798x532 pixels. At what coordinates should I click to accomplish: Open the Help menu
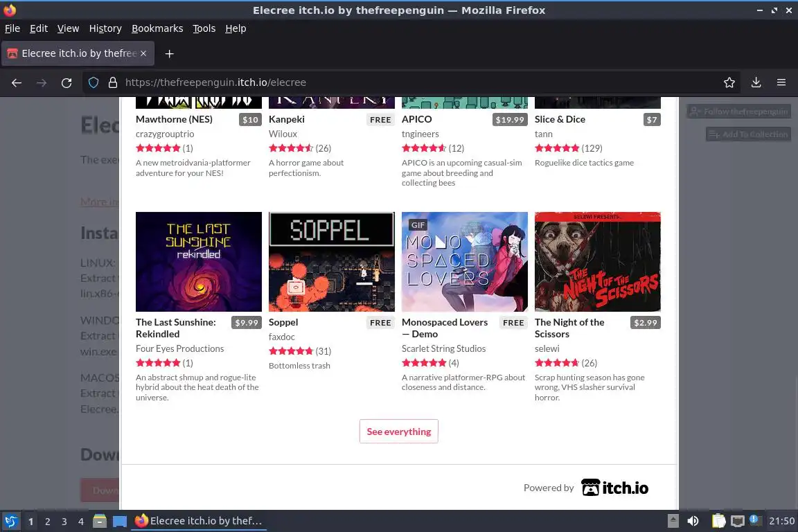coord(236,28)
